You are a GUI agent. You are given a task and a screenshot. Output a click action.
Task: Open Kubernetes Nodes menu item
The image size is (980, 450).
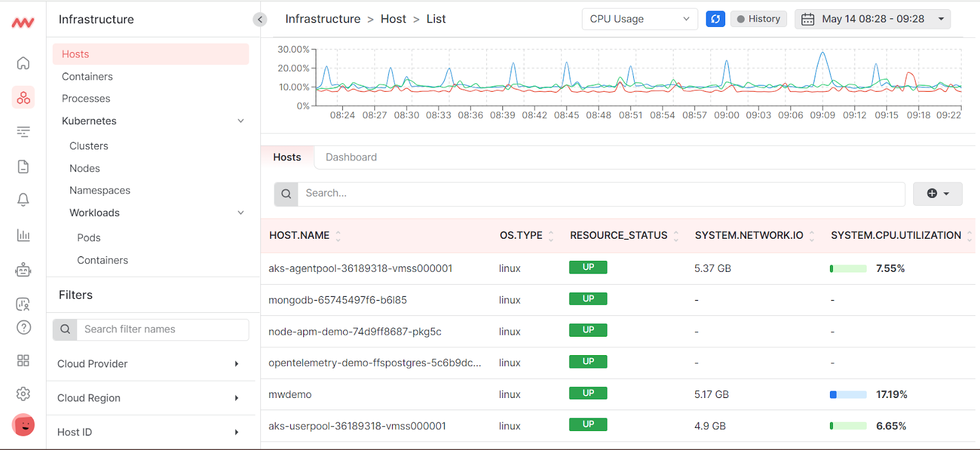85,168
